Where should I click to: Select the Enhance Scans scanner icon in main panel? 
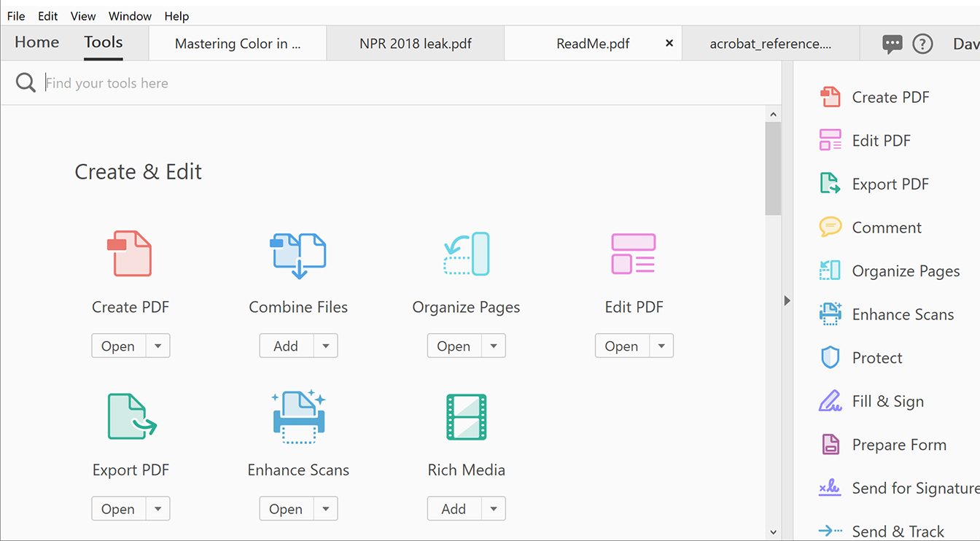[x=298, y=417]
